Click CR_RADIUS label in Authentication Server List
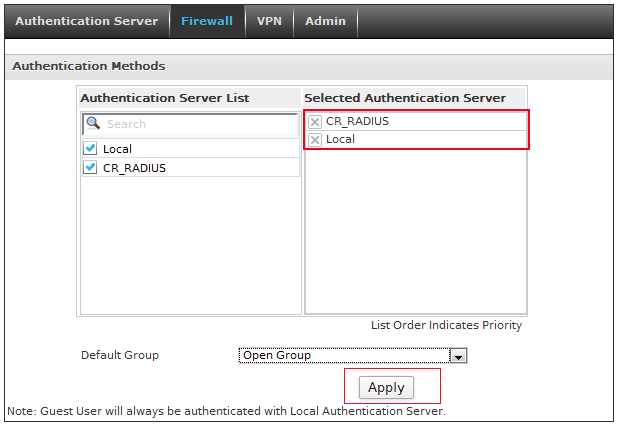 click(134, 168)
